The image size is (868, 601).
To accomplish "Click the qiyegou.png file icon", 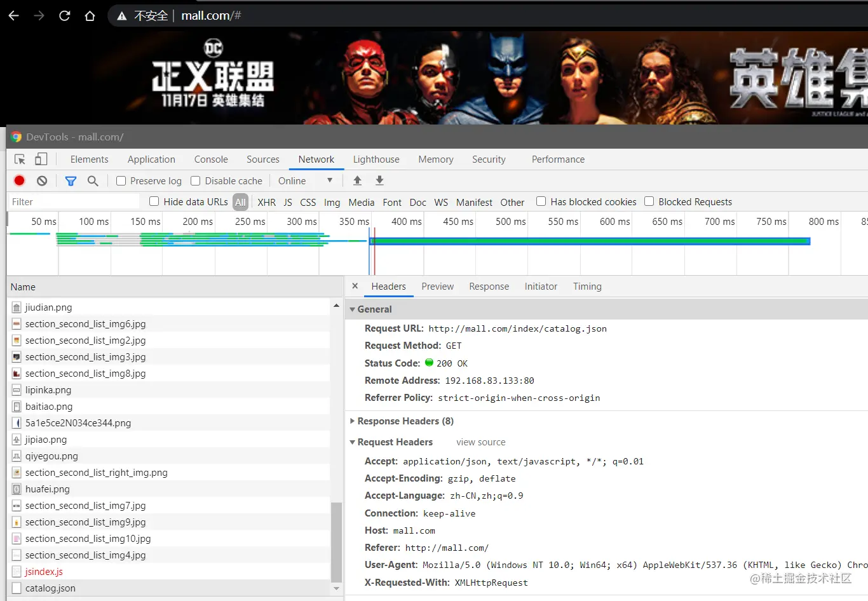I will [17, 456].
